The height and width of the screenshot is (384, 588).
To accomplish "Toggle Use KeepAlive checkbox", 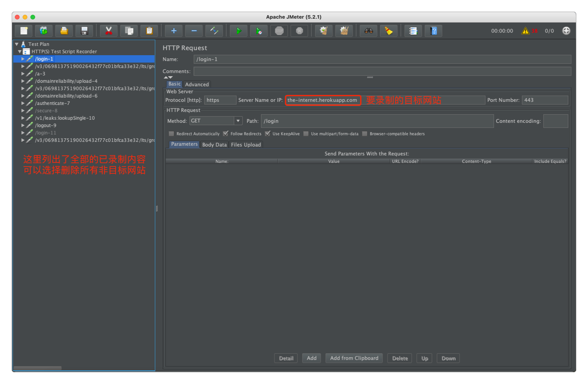I will [x=268, y=134].
